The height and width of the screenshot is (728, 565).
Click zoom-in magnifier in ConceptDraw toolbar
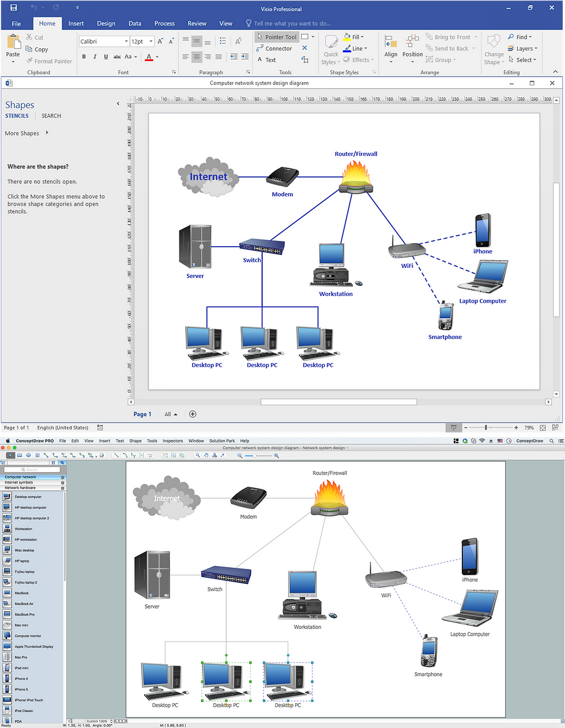point(276,455)
